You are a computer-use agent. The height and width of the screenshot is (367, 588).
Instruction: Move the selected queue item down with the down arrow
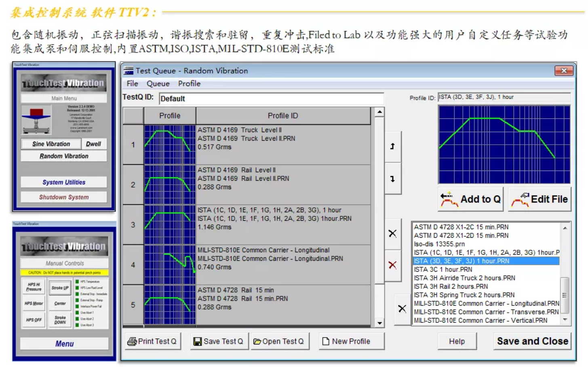pyautogui.click(x=393, y=179)
